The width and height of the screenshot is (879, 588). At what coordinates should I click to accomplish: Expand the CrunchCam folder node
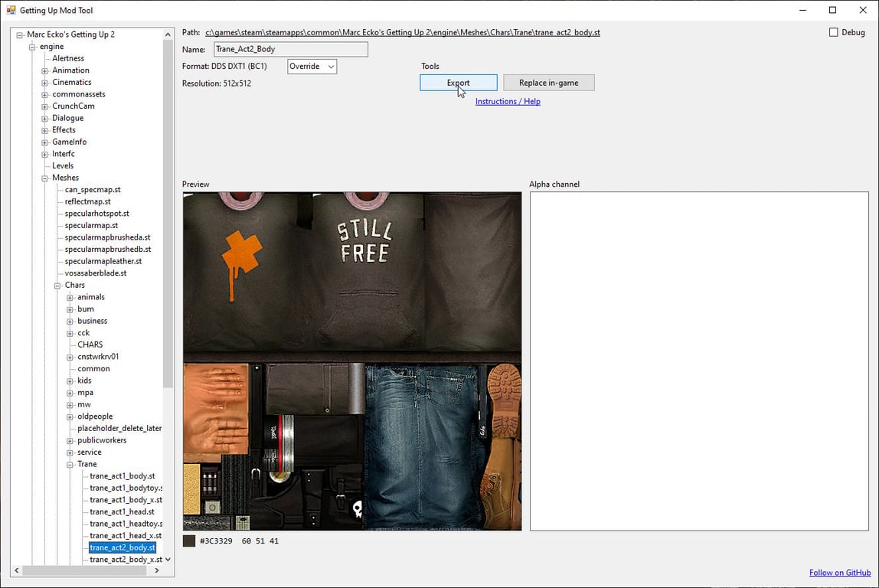pyautogui.click(x=45, y=106)
